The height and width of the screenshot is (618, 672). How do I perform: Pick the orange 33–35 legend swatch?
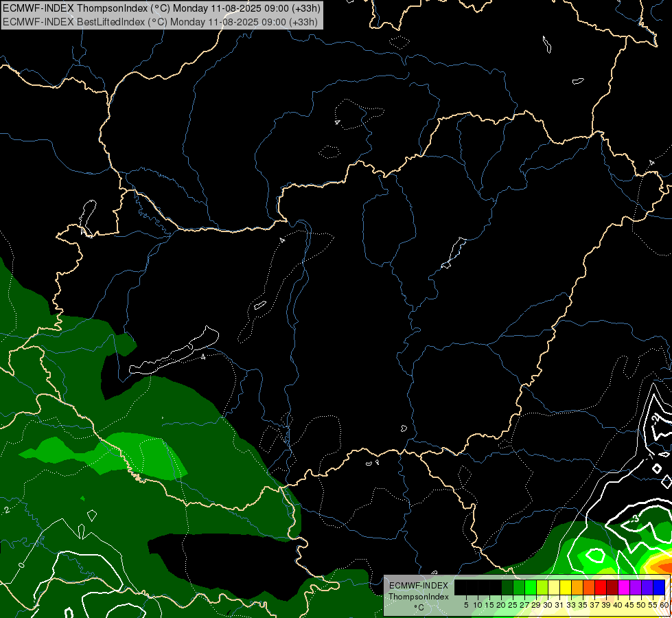coord(577,587)
